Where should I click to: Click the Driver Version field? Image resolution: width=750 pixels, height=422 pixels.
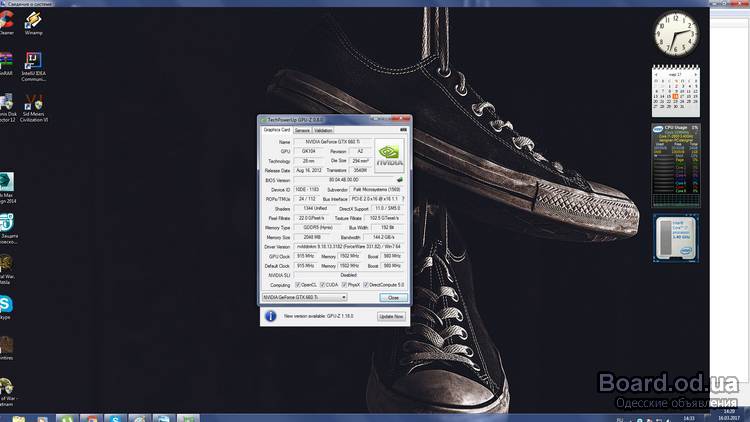(349, 246)
